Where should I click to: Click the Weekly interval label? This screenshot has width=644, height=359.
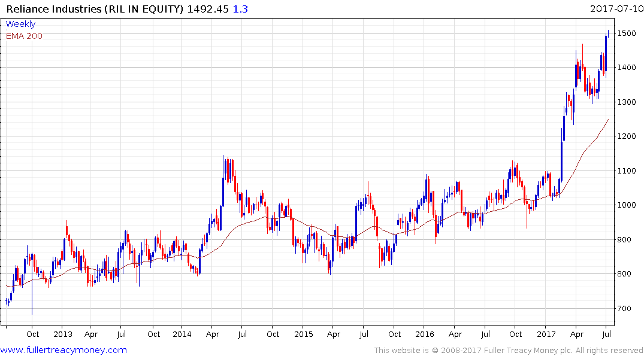pos(20,24)
